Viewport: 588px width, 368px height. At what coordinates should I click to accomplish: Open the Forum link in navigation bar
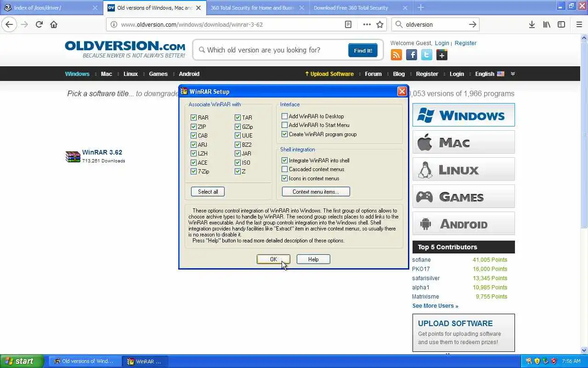click(373, 74)
